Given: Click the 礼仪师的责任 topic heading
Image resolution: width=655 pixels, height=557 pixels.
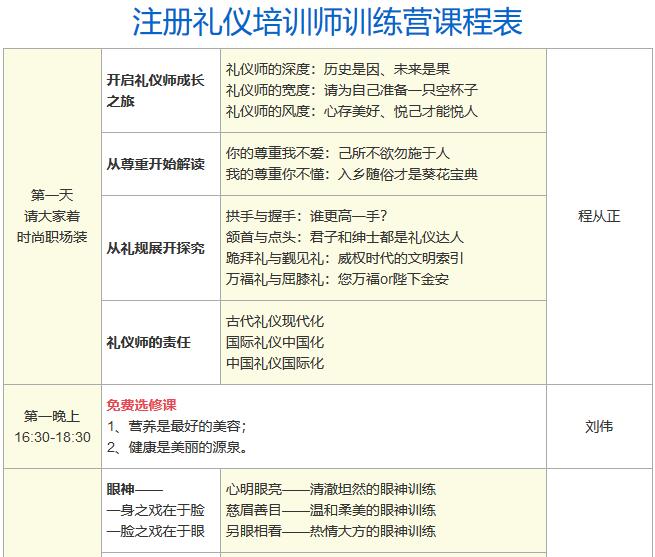Looking at the screenshot, I should click(x=148, y=342).
